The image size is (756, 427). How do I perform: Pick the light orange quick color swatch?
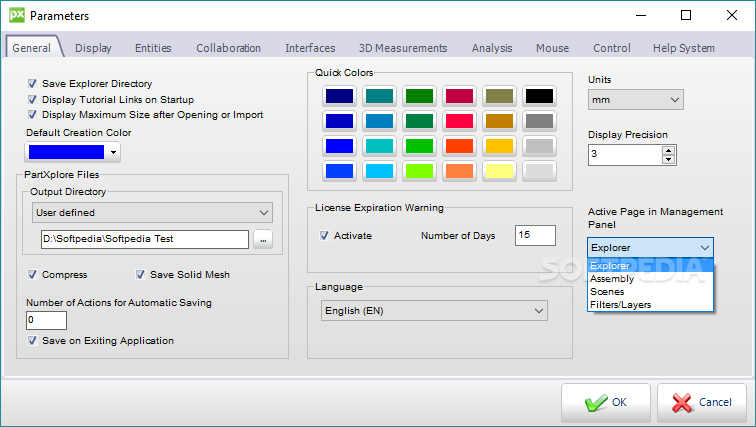pos(459,171)
